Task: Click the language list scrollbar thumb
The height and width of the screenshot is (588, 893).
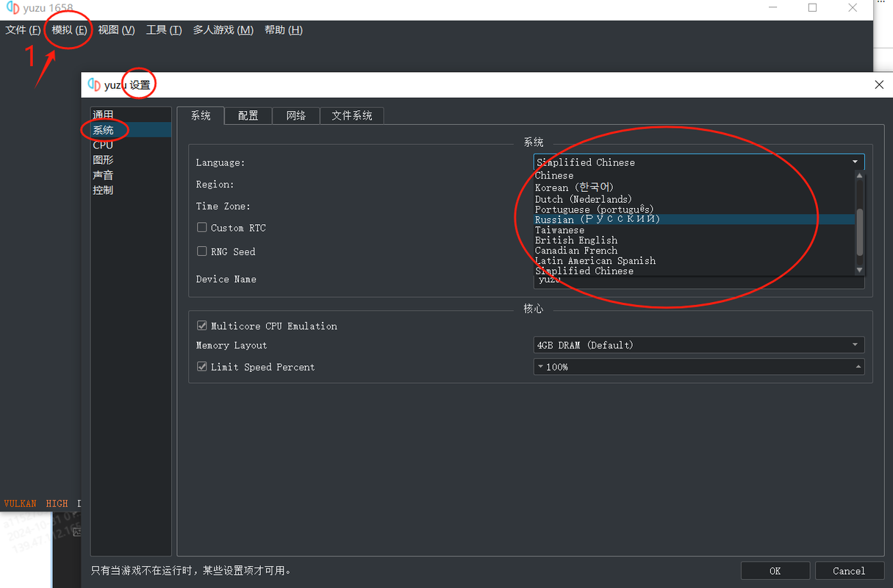Action: point(860,233)
